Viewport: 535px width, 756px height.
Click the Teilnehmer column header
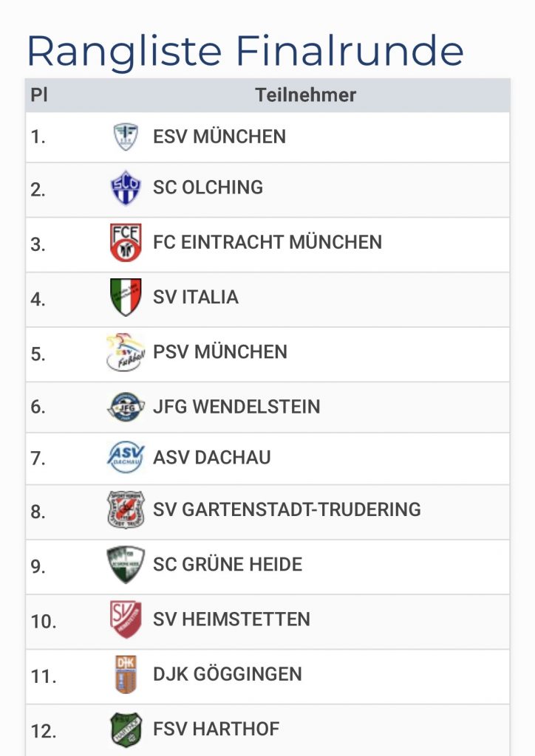tap(306, 95)
